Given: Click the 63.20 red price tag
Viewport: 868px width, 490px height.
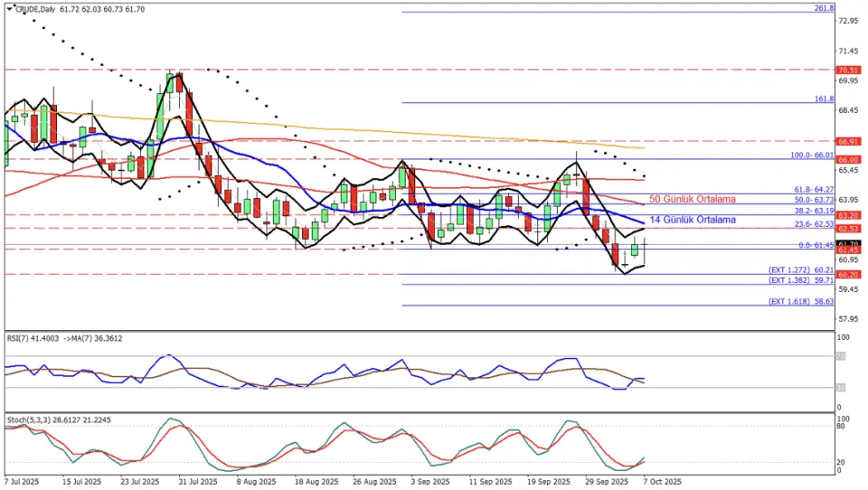Looking at the screenshot, I should [x=847, y=215].
